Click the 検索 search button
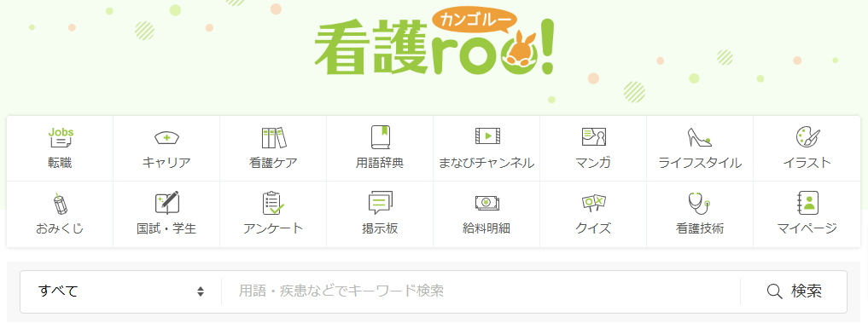The height and width of the screenshot is (323, 868). 793,291
